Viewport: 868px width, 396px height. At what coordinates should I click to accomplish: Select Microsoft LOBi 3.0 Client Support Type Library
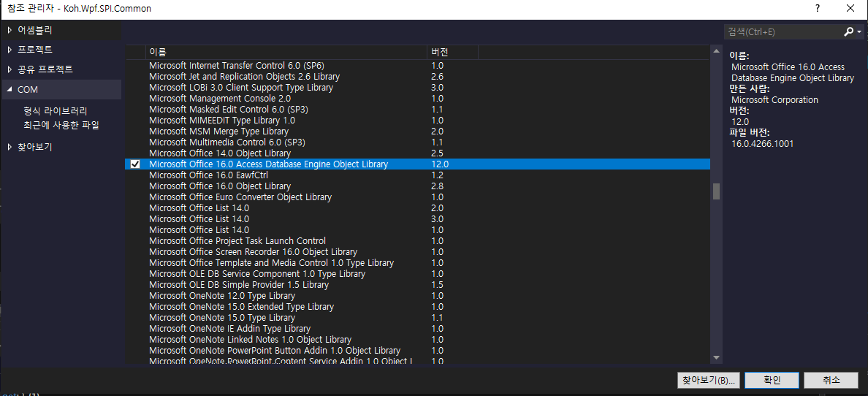click(x=418, y=88)
